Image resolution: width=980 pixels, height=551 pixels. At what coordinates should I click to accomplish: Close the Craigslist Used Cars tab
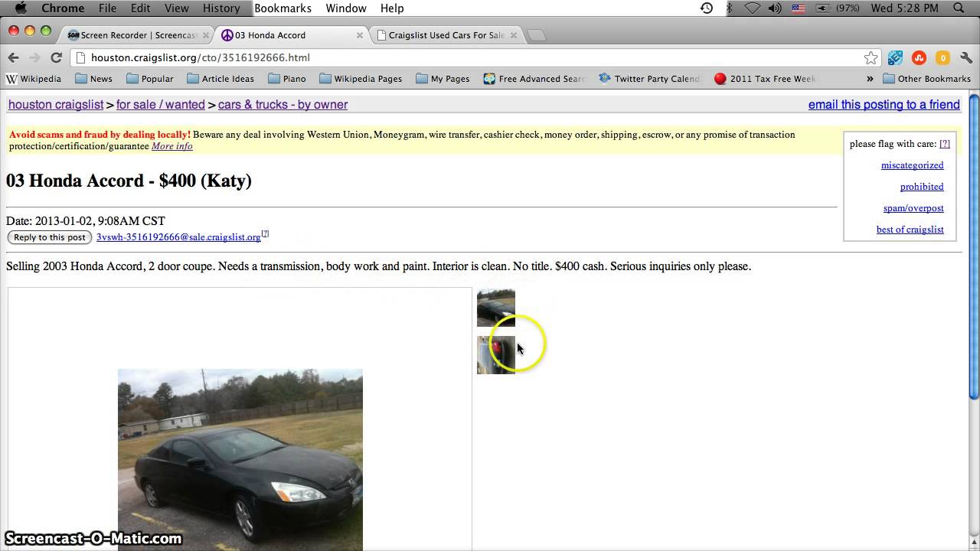pyautogui.click(x=514, y=35)
